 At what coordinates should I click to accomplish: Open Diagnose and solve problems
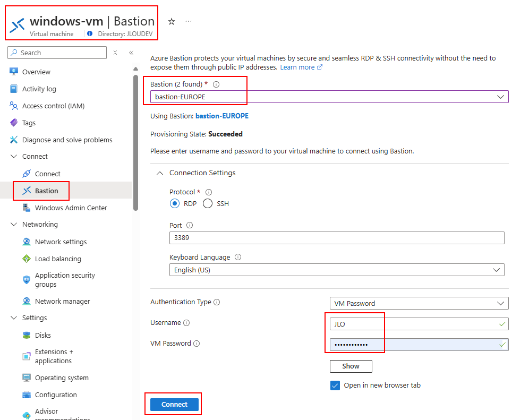pyautogui.click(x=67, y=140)
